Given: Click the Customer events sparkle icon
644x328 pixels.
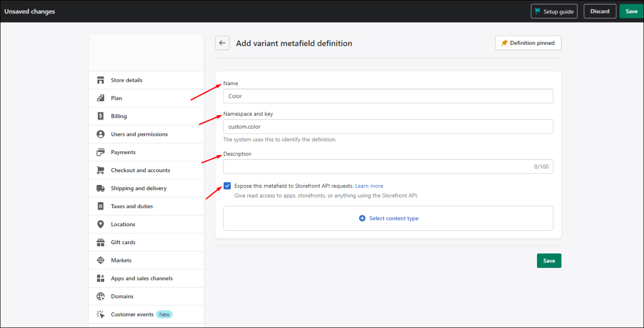Looking at the screenshot, I should pos(100,314).
